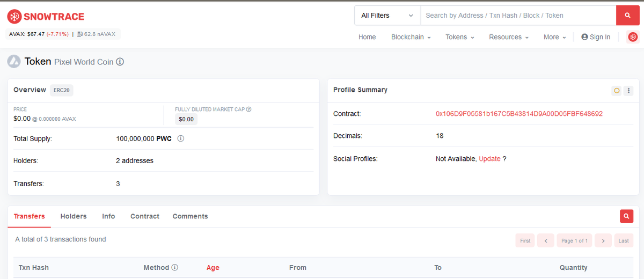Expand the More menu

[x=555, y=37]
